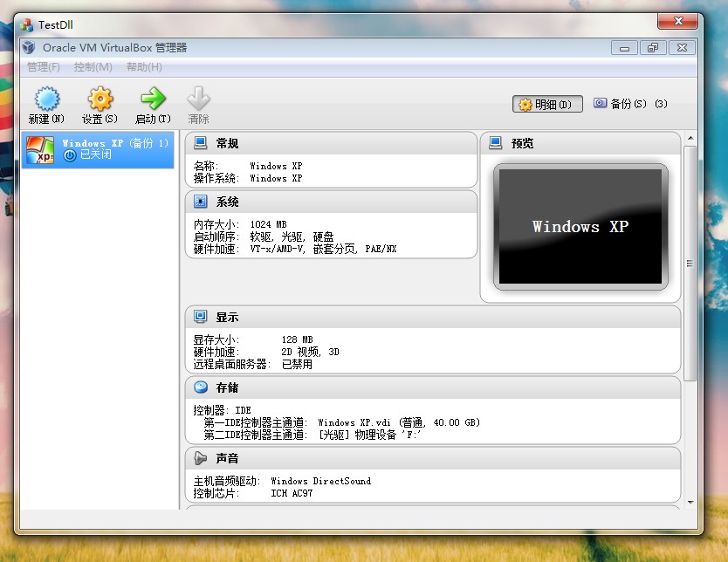Open the 声音 section header link
The image size is (728, 562).
pyautogui.click(x=227, y=458)
